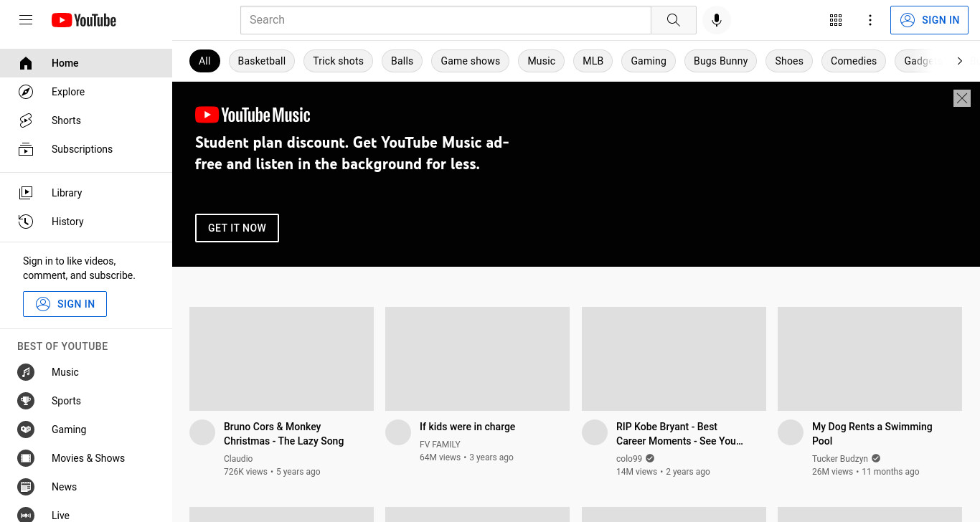The width and height of the screenshot is (980, 522).
Task: Select the Basketball filter chip
Action: coord(262,61)
